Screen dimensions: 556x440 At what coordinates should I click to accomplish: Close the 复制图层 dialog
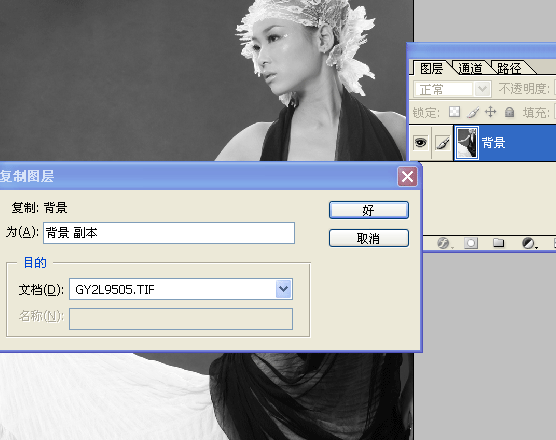pos(407,177)
